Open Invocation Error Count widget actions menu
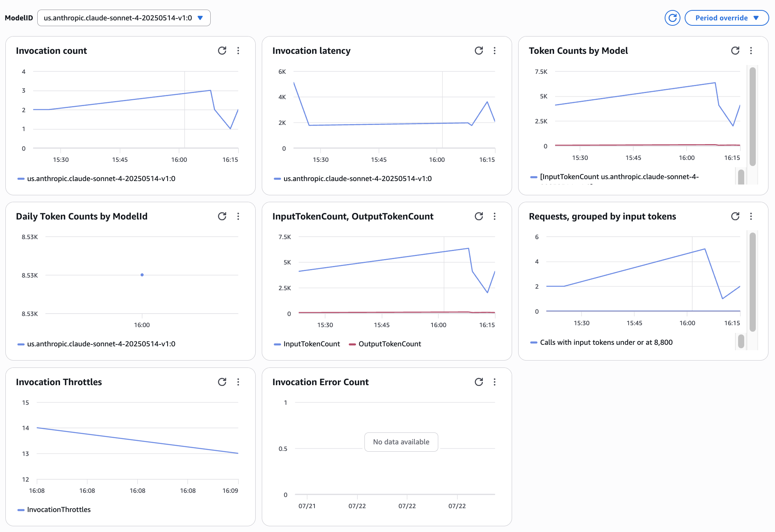The height and width of the screenshot is (532, 775). (x=495, y=382)
